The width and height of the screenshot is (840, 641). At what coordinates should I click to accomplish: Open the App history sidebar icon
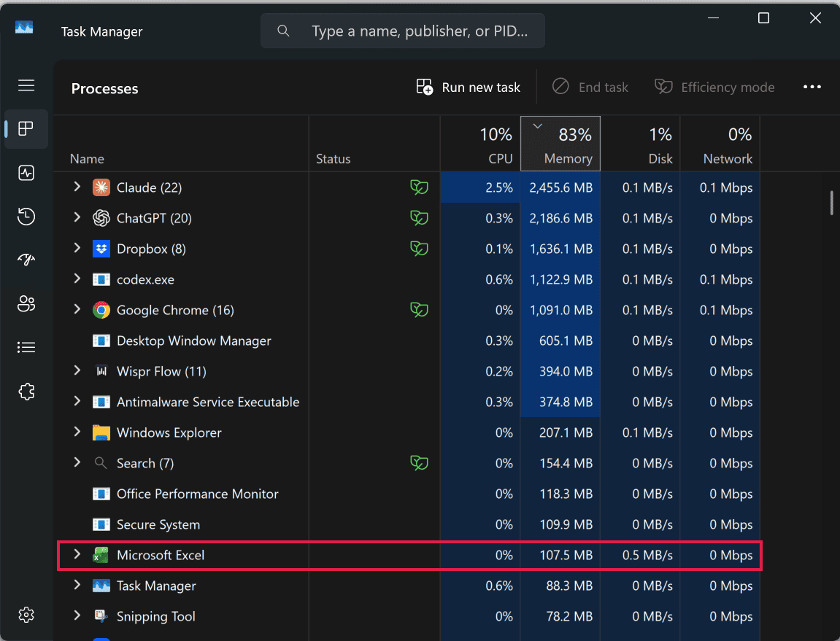tap(26, 217)
